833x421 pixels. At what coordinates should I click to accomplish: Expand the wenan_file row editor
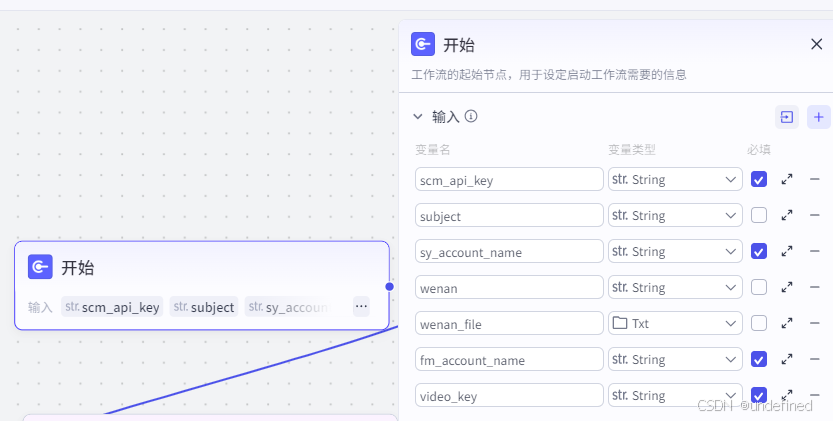point(787,323)
